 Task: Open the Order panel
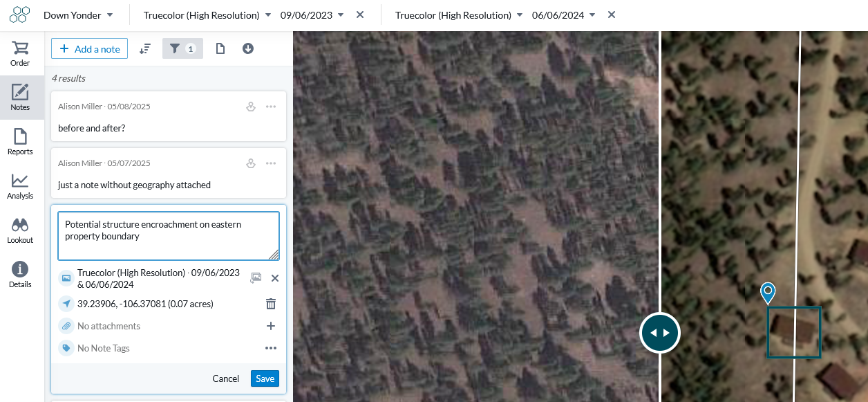(x=20, y=53)
